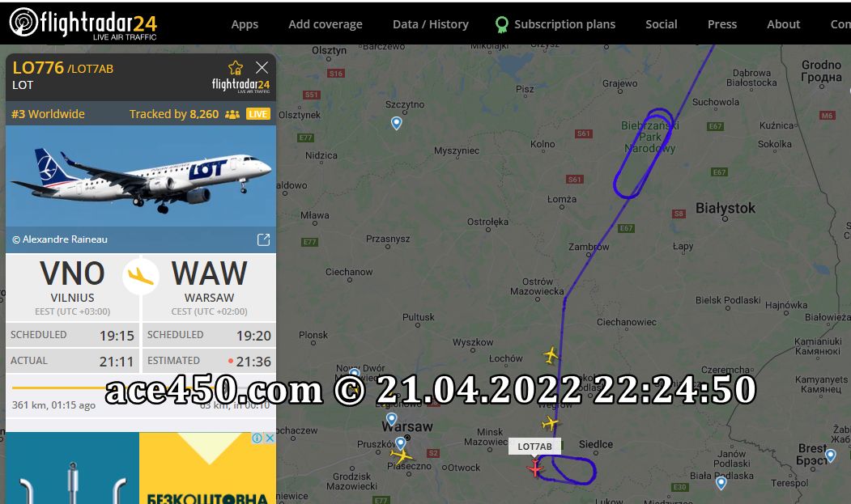Add LO776 to favorites with star icon

(x=236, y=68)
